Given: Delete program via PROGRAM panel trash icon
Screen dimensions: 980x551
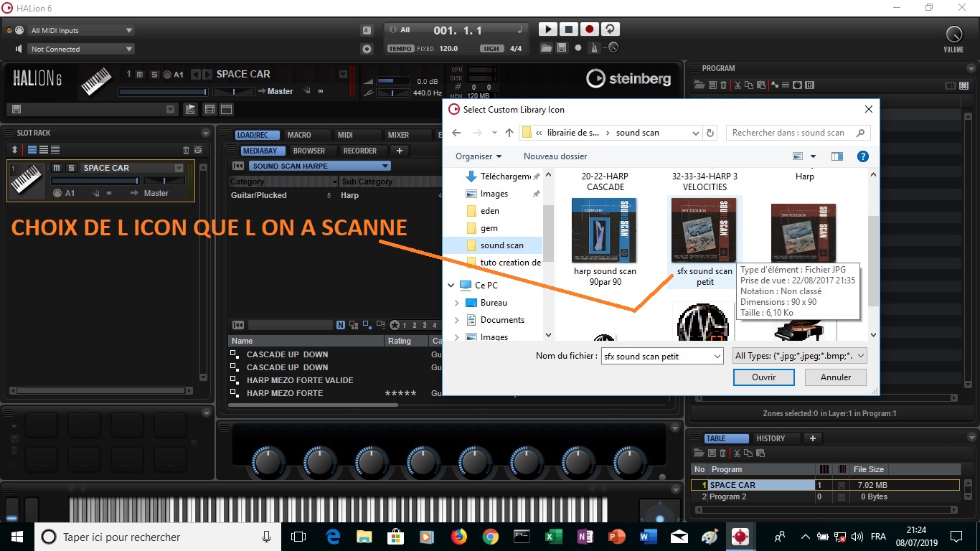Looking at the screenshot, I should click(x=724, y=85).
